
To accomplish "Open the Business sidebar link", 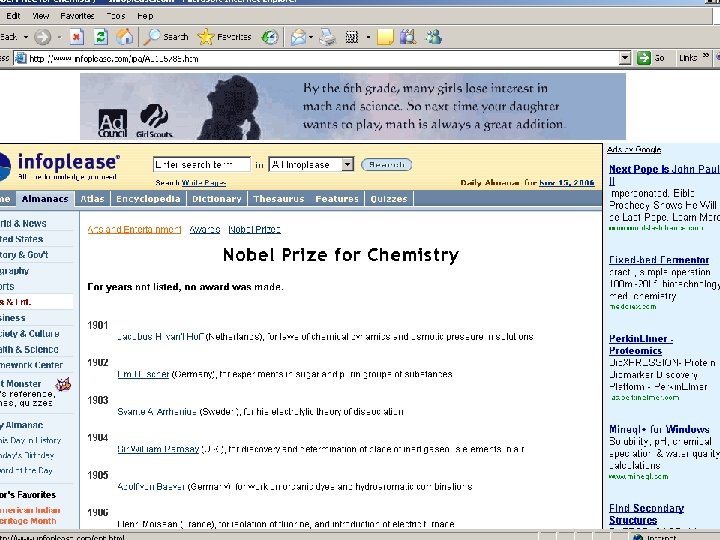I will [13, 318].
